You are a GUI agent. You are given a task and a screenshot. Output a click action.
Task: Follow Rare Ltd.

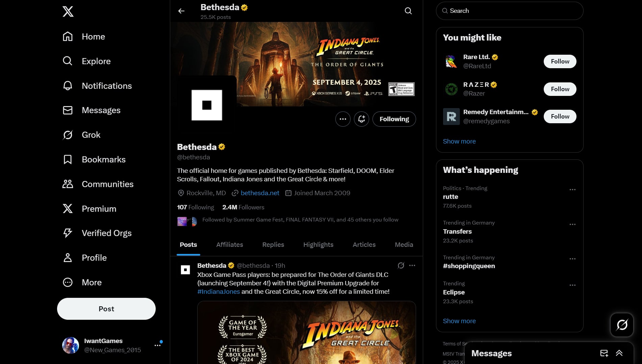click(x=560, y=61)
